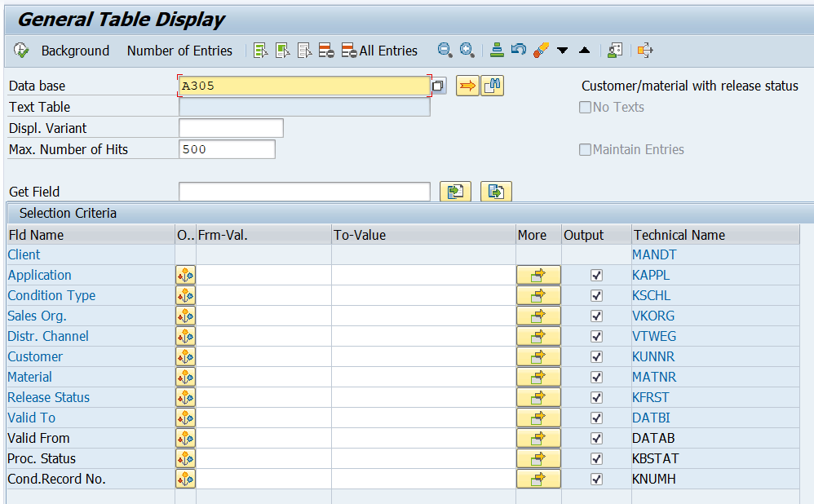This screenshot has width=814, height=504.
Task: Click third gray select-fields icon in toolbar
Action: click(x=305, y=51)
